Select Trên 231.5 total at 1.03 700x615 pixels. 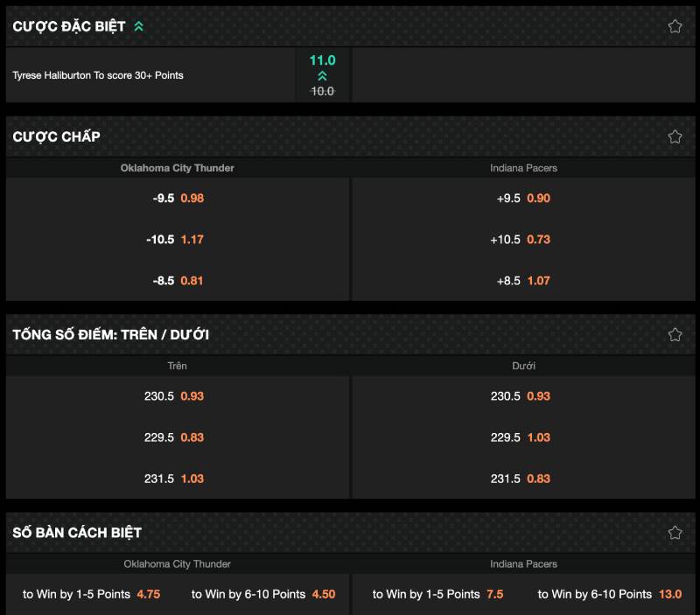(178, 479)
